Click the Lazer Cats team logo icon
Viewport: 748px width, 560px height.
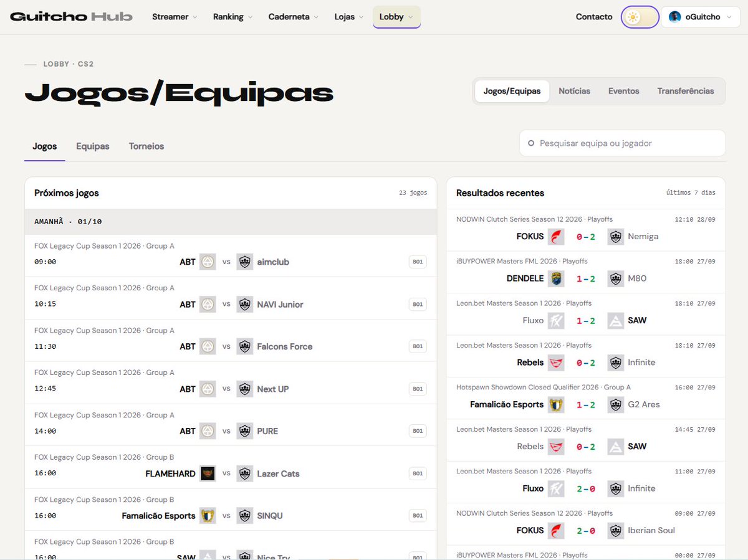[245, 473]
